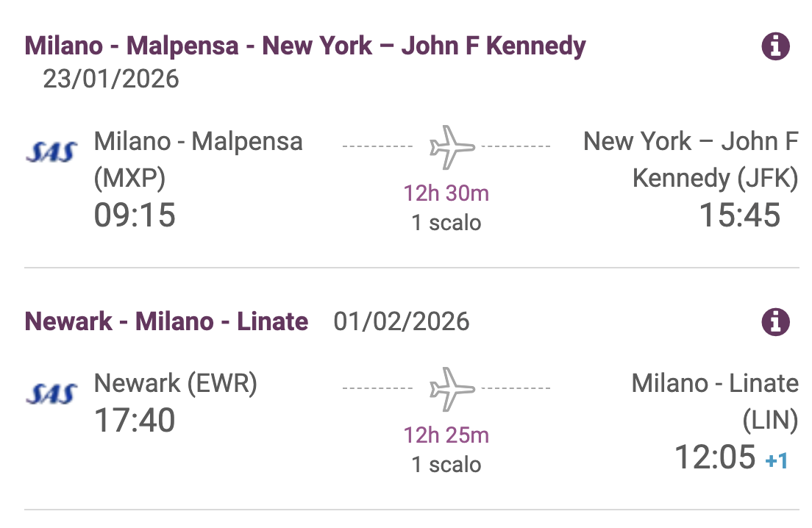Click SAS logo on return flight

tap(51, 394)
